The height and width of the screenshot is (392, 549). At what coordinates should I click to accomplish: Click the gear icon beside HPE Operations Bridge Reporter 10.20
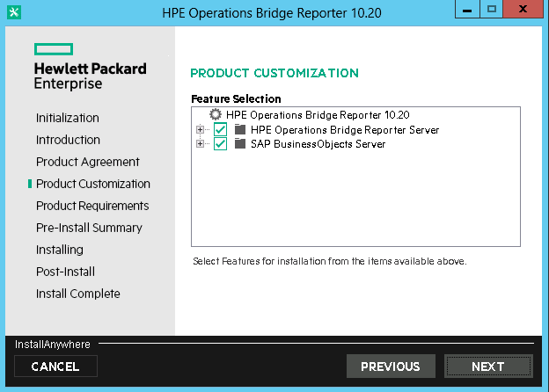tap(216, 114)
